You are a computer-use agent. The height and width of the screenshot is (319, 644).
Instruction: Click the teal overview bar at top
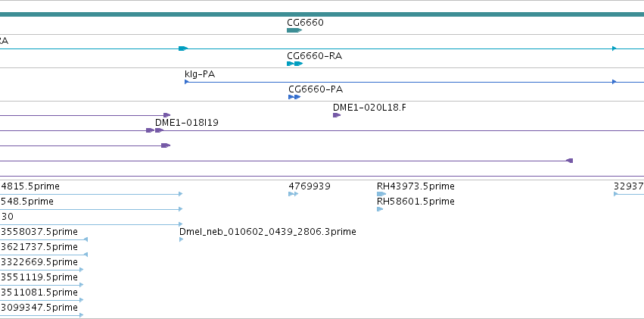point(322,14)
